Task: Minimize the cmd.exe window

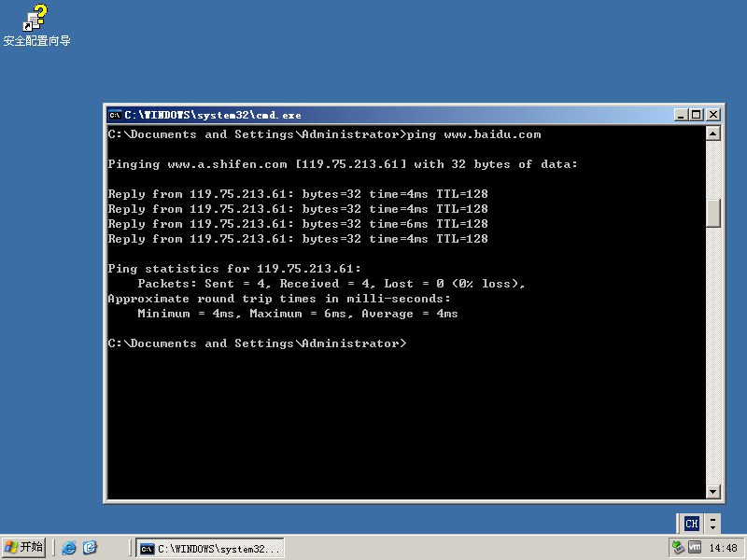Action: pos(682,114)
